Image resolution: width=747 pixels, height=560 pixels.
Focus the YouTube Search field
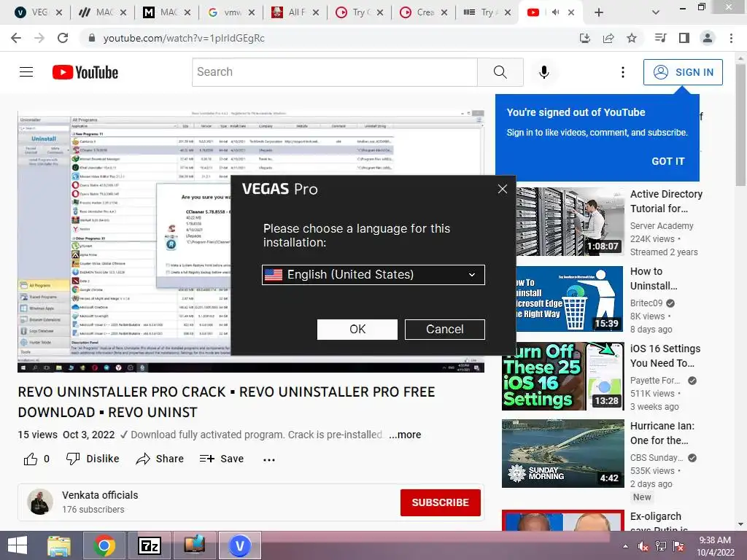pyautogui.click(x=334, y=72)
